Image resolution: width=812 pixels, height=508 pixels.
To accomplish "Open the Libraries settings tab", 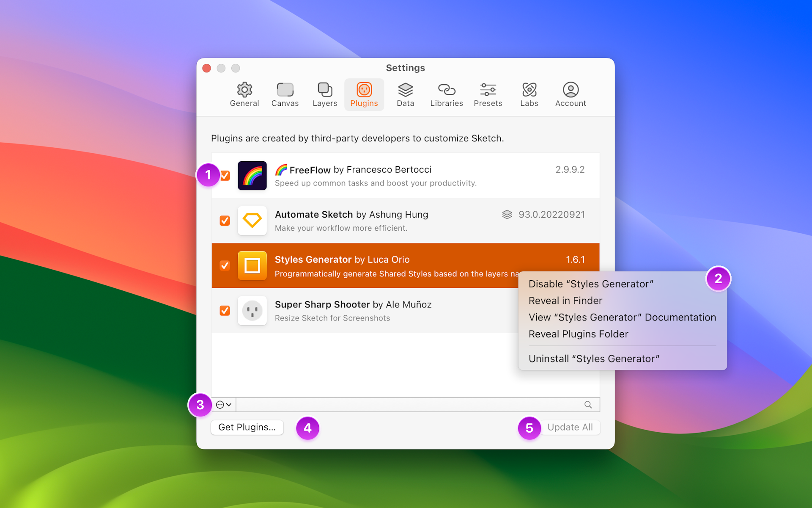I will tap(447, 95).
